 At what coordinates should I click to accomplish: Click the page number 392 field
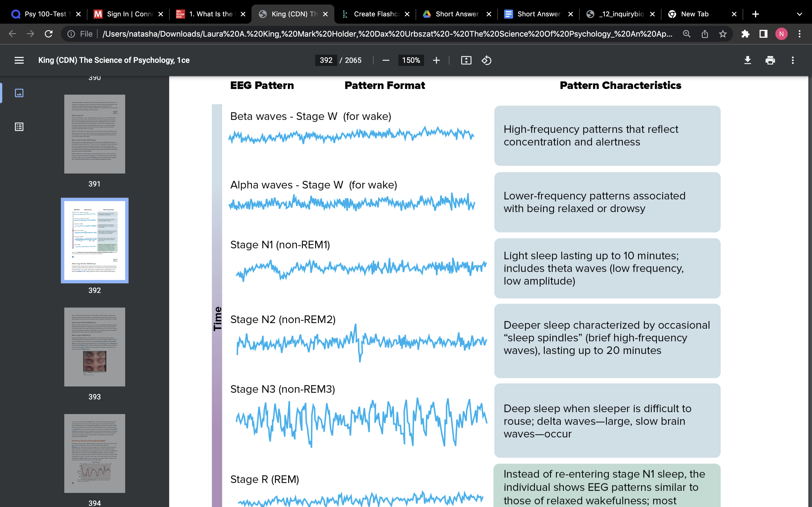(326, 60)
